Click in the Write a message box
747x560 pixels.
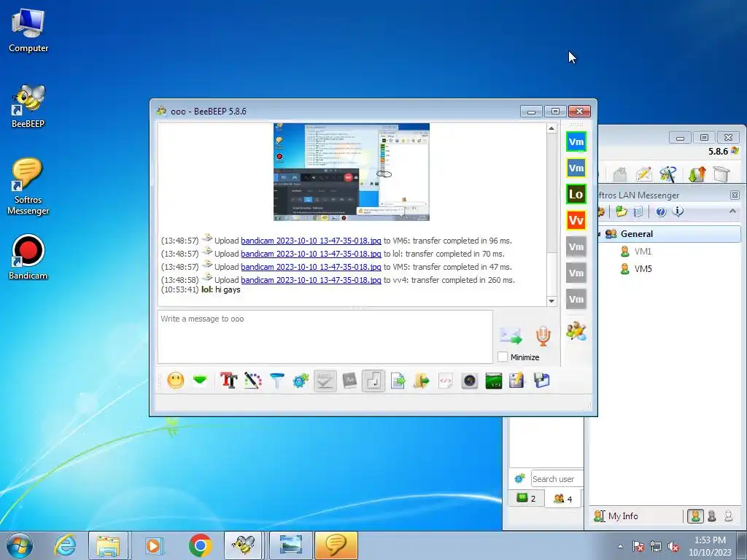pos(325,337)
